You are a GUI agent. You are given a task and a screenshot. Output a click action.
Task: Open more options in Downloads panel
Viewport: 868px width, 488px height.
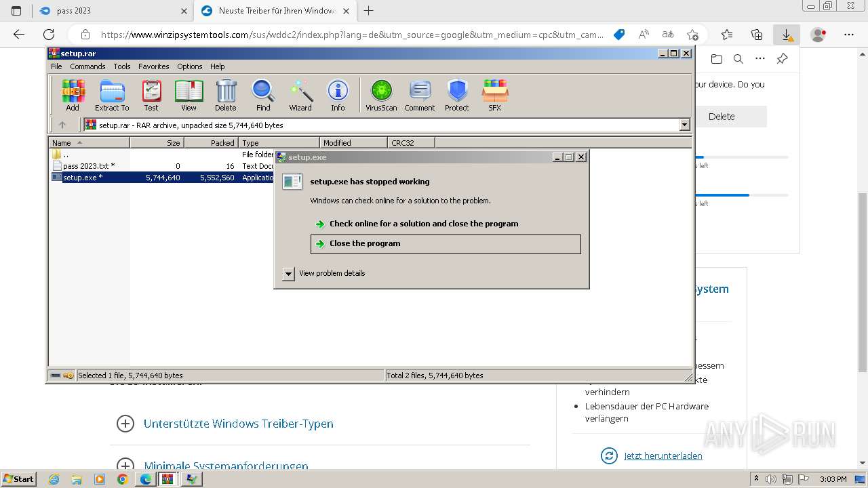(760, 59)
